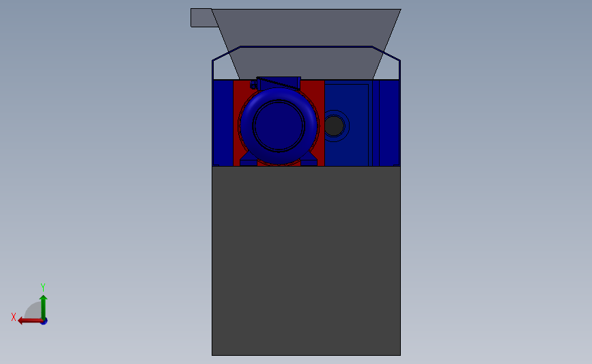Viewport: 592px width, 364px height.
Task: Select the small gray rectangular tab left of the hopper
Action: click(203, 18)
